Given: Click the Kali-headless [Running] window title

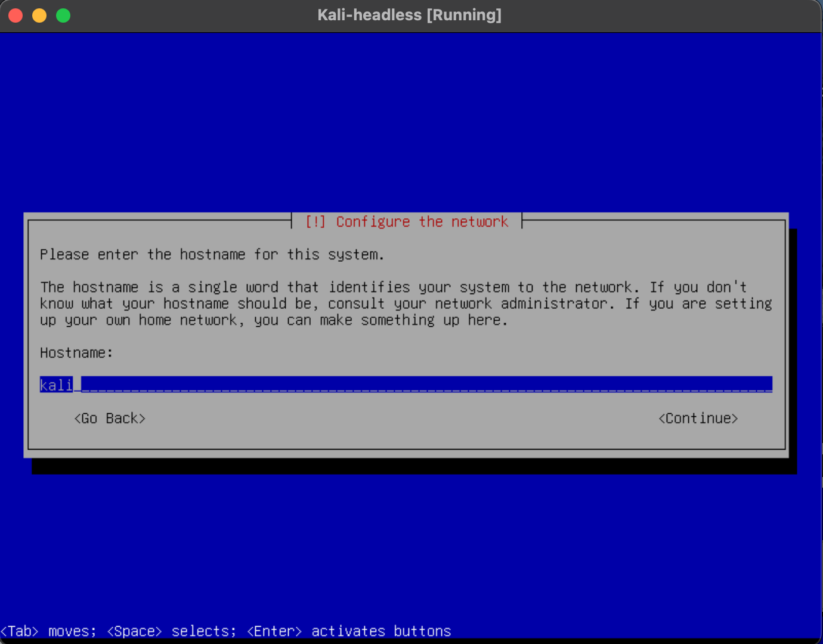Looking at the screenshot, I should 410,15.
